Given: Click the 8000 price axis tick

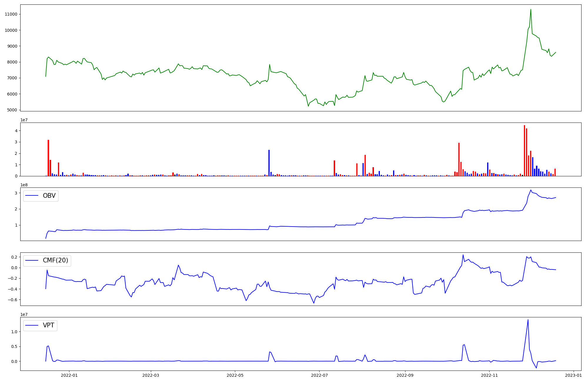Looking at the screenshot, I should pyautogui.click(x=12, y=62).
